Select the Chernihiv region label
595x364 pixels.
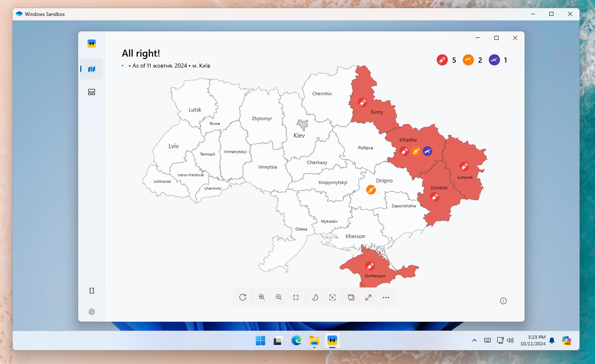click(322, 94)
